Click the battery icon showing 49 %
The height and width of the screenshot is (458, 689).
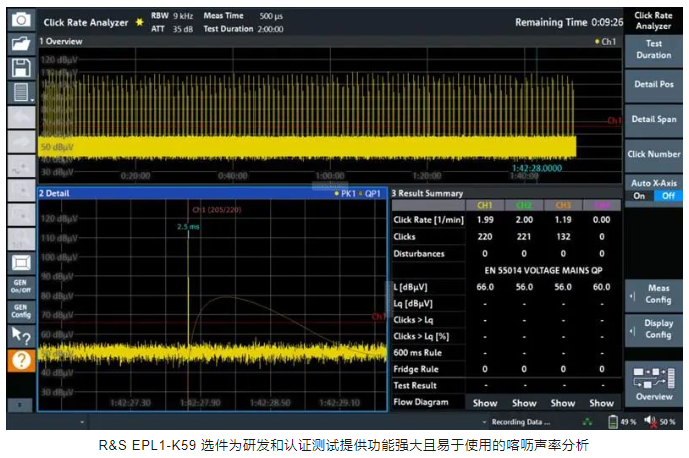click(x=613, y=422)
